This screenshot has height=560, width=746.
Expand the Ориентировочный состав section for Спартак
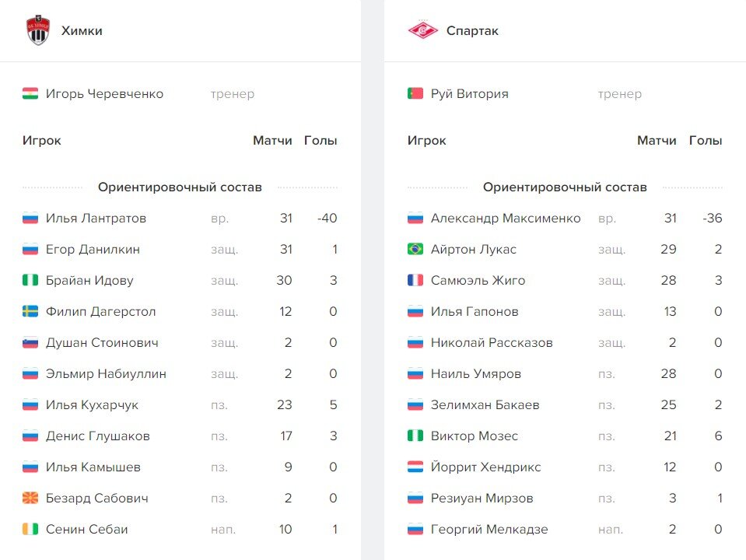pyautogui.click(x=566, y=187)
